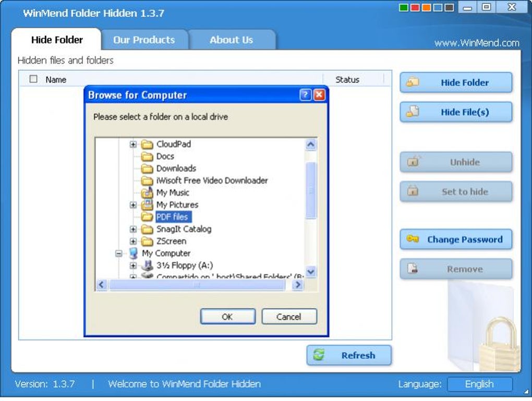Screen dimensions: 532x401
Task: Minimize the WinMend window
Action: (x=467, y=7)
